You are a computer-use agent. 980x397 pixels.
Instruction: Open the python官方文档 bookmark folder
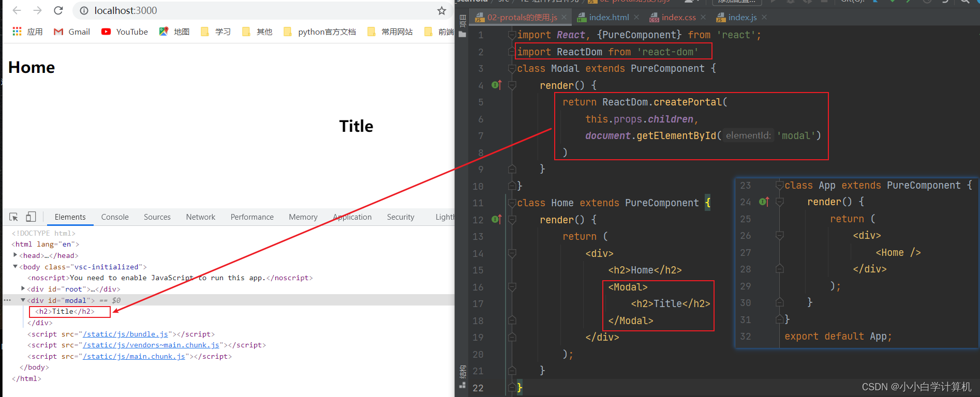(320, 32)
